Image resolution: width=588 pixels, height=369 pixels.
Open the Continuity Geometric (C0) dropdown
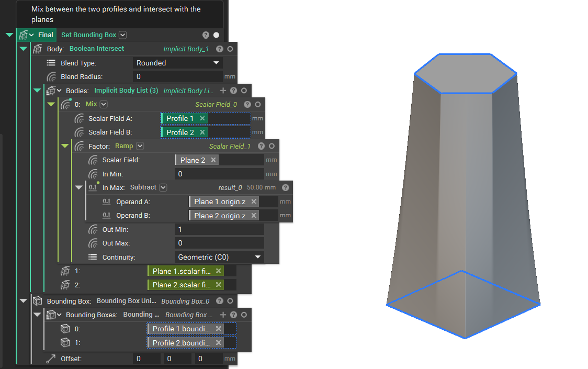tap(219, 257)
